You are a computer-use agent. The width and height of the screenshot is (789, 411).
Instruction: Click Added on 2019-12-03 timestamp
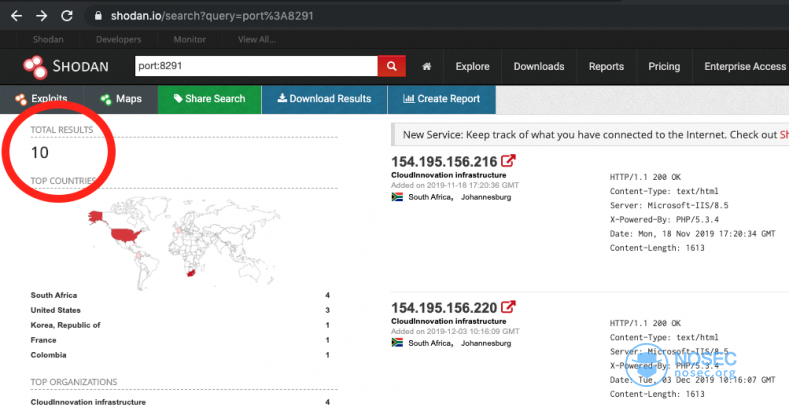455,331
